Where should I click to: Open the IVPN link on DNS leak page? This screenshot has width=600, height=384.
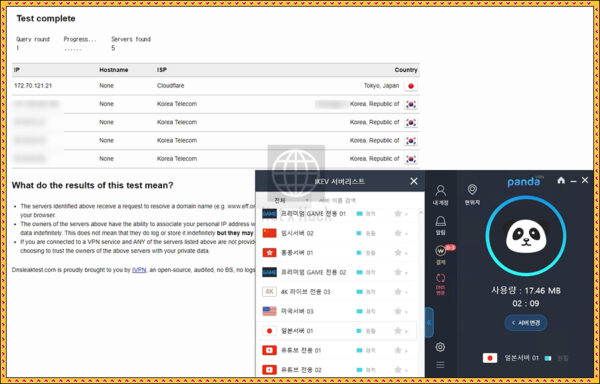139,270
